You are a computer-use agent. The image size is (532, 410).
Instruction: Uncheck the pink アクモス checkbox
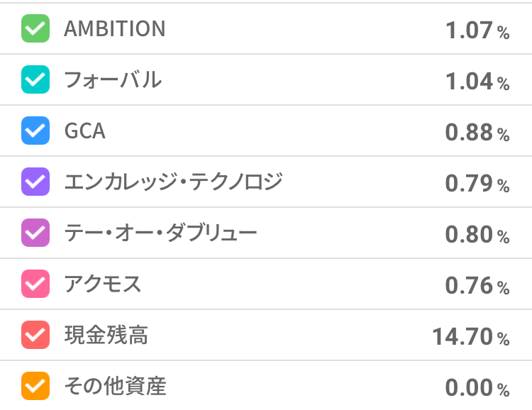click(x=35, y=284)
